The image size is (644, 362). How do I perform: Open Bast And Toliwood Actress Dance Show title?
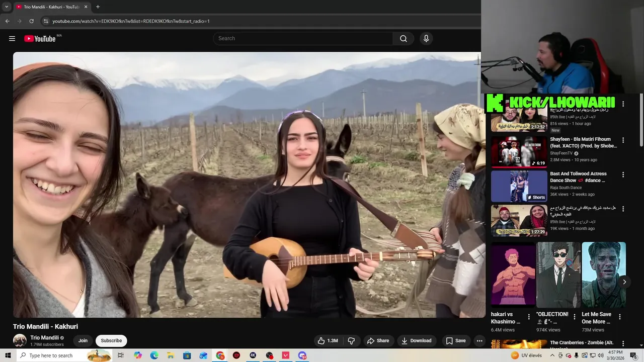[579, 177]
